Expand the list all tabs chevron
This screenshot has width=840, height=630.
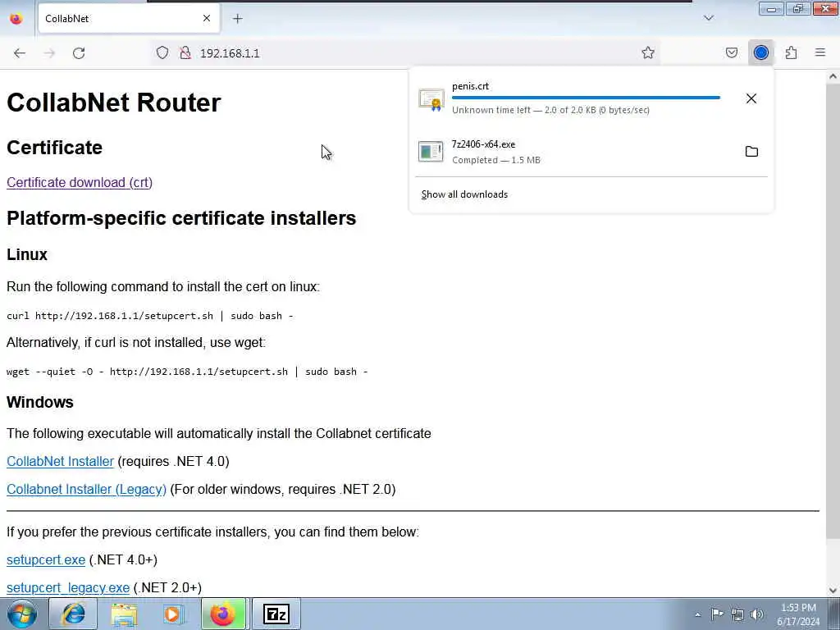[x=708, y=18]
